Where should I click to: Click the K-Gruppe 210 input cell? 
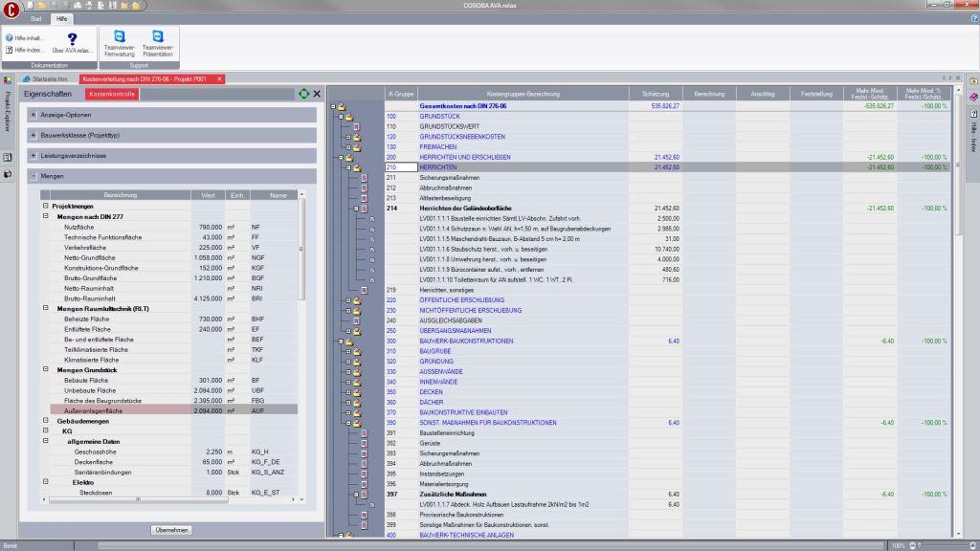[400, 166]
